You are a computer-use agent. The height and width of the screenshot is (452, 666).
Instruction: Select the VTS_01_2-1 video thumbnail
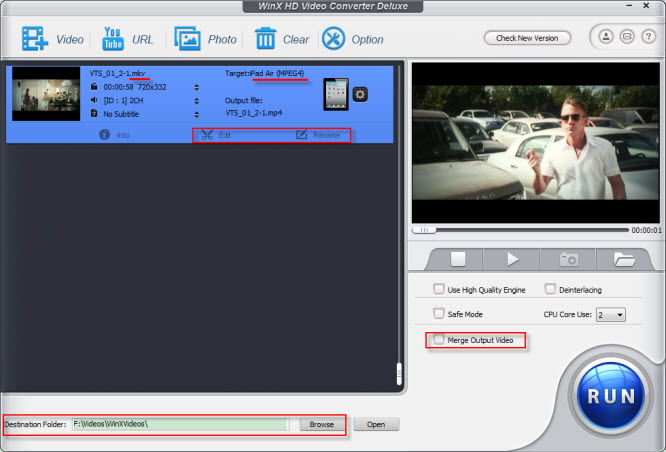(46, 94)
